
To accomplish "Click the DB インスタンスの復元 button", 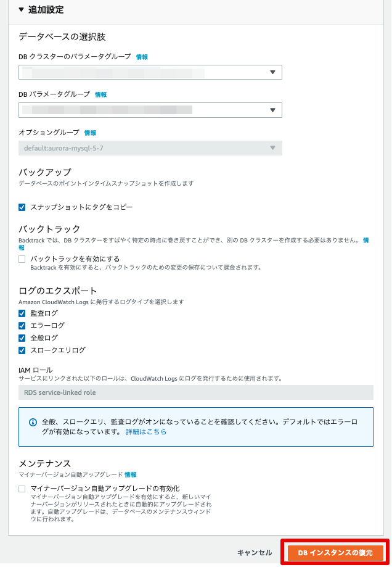I will coord(335,553).
